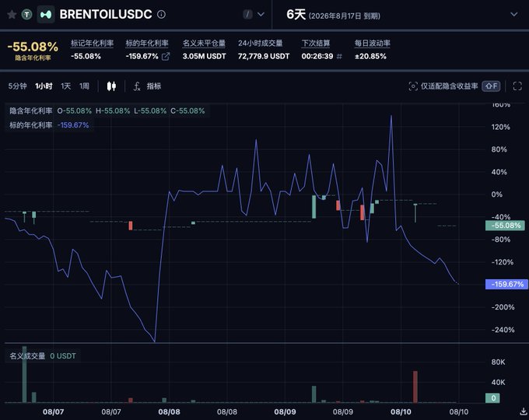This screenshot has height=420, width=529.
Task: Click the ±20.85% volatility value
Action: [370, 56]
